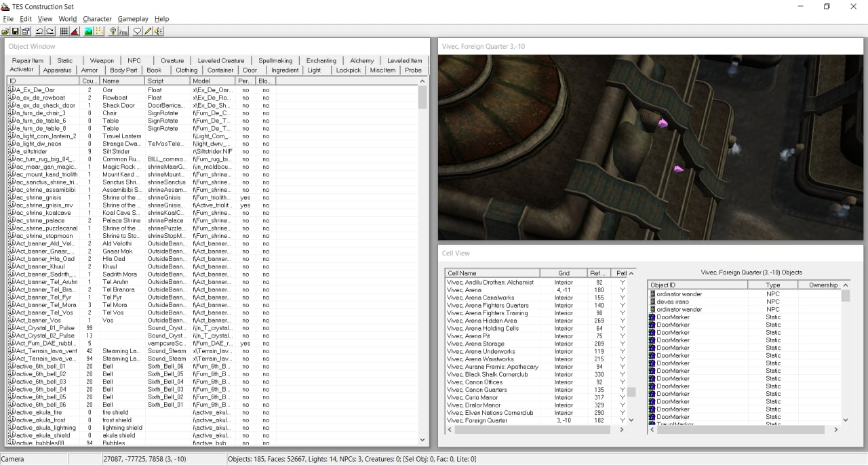The width and height of the screenshot is (868, 465).
Task: Click the icon beside active_6th_bell_03
Action: (12, 382)
